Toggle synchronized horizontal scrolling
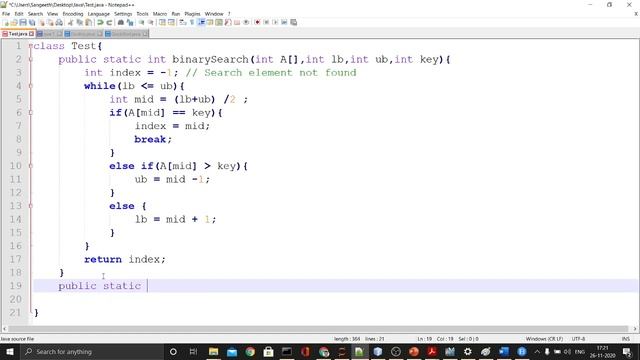This screenshot has width=640, height=360. tap(171, 22)
